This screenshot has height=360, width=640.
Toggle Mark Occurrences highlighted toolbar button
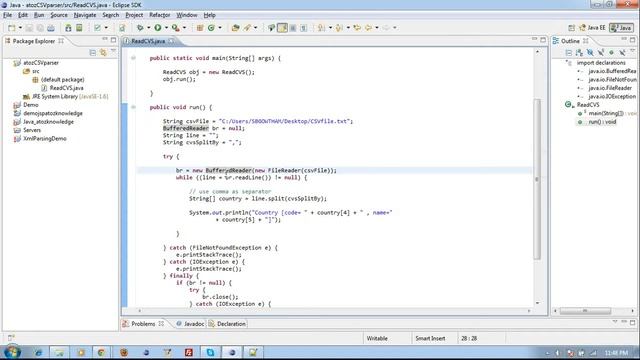coord(282,28)
